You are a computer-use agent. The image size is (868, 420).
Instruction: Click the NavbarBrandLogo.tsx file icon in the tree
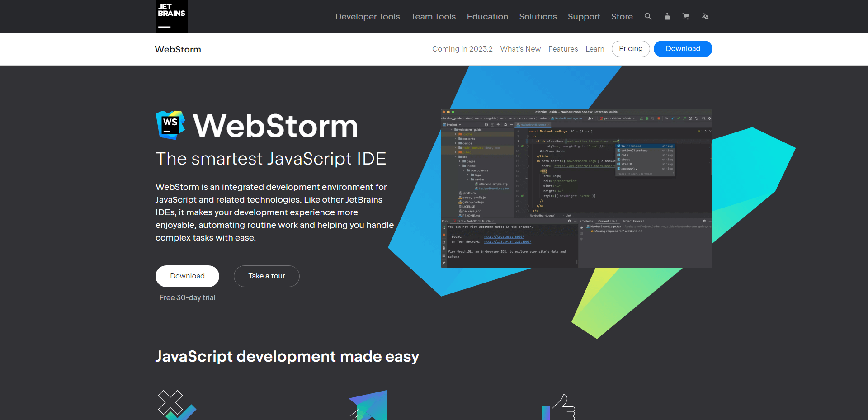[476, 189]
